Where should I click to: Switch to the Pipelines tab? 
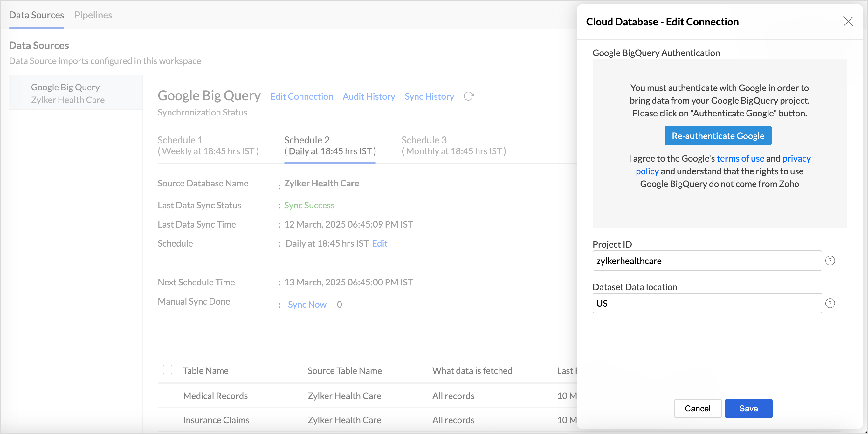coord(93,15)
